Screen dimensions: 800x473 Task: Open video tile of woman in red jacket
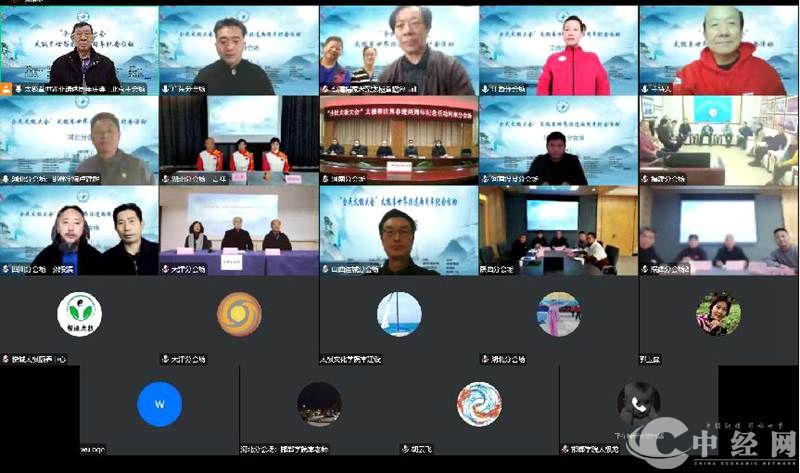pyautogui.click(x=559, y=51)
